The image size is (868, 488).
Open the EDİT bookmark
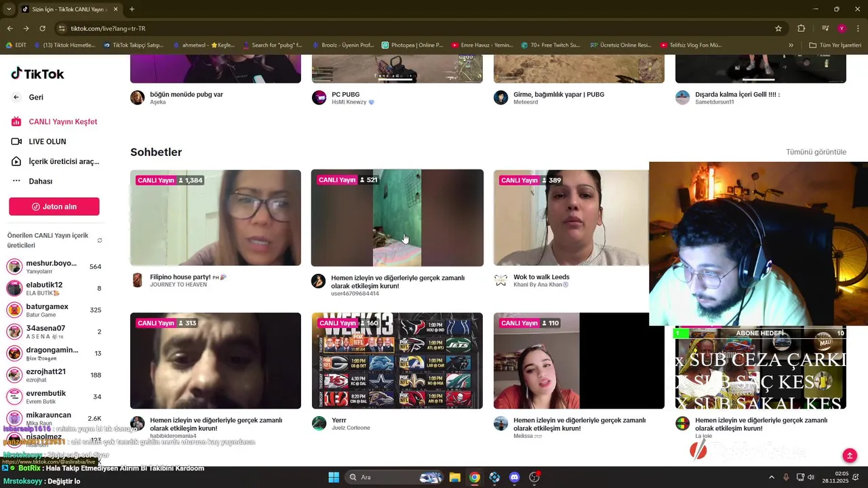pos(16,45)
